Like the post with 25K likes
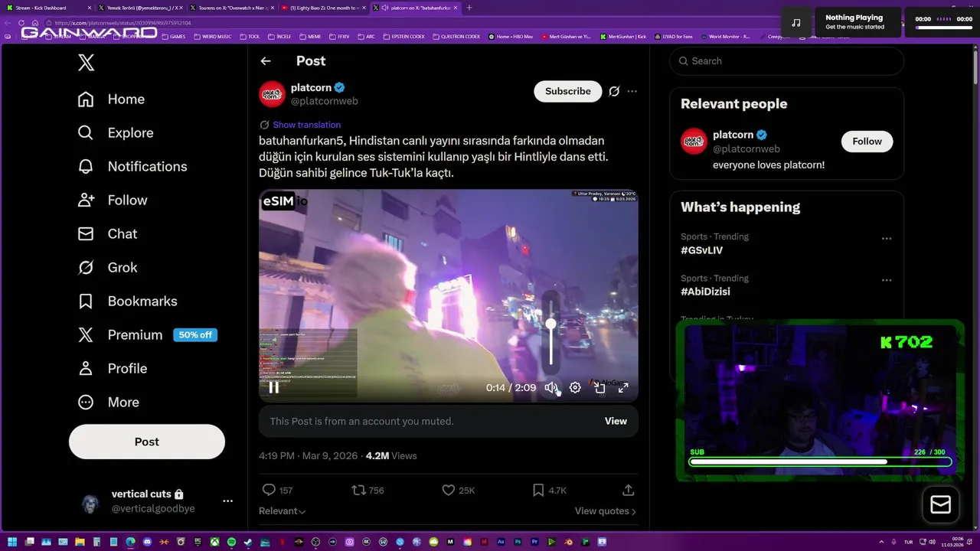This screenshot has height=551, width=980. pos(459,490)
